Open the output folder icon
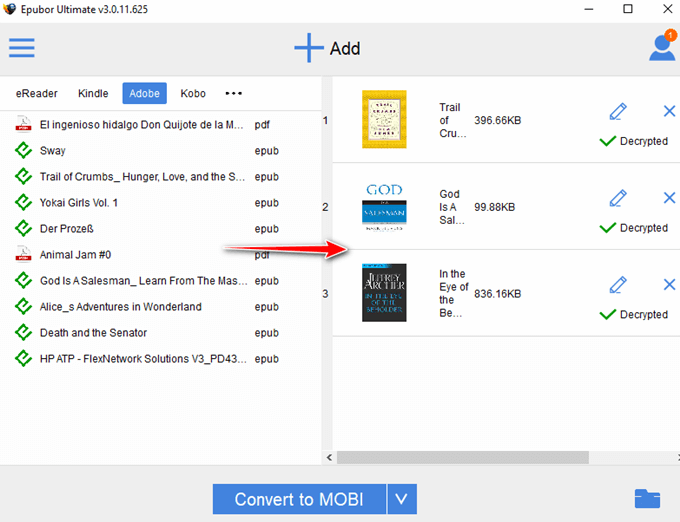This screenshot has width=680, height=522. (x=647, y=498)
